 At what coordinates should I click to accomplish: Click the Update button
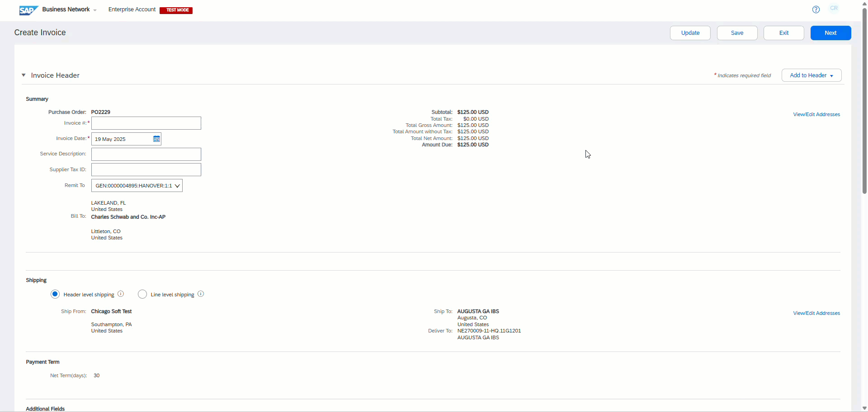(690, 33)
